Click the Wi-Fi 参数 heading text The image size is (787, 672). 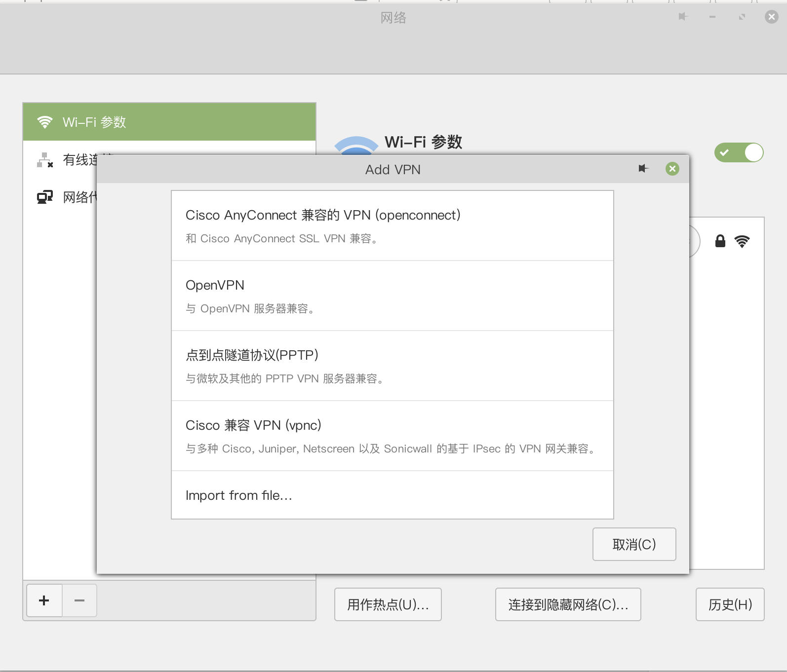[x=424, y=142]
